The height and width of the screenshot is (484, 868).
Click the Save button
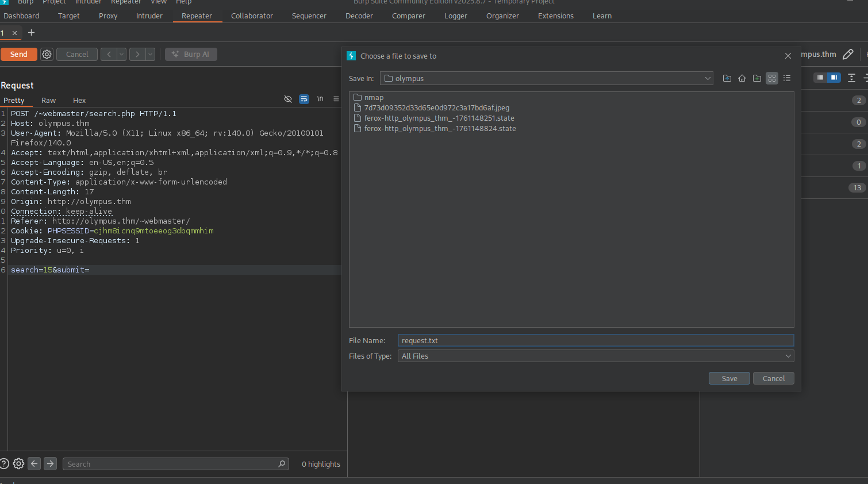pos(729,378)
